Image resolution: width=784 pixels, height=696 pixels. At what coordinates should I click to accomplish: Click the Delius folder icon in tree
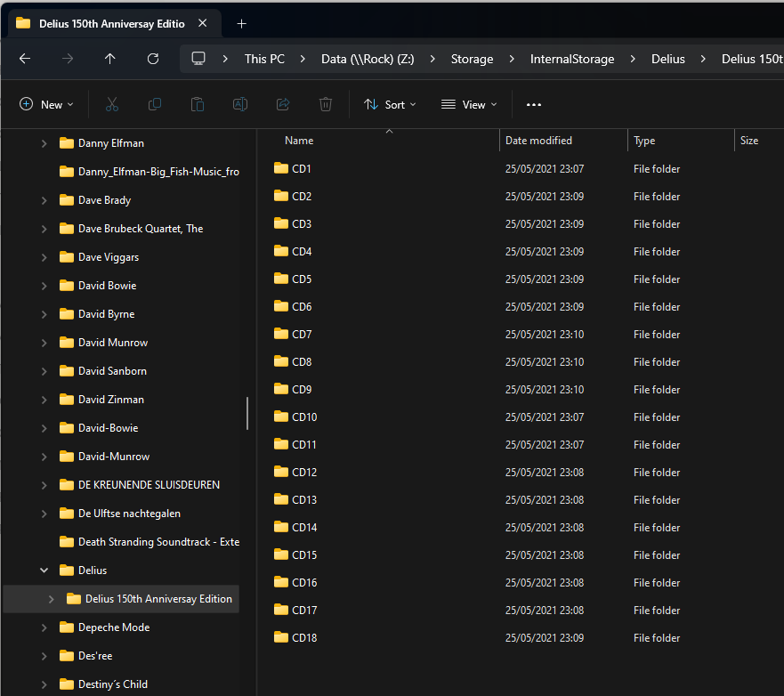click(x=67, y=571)
